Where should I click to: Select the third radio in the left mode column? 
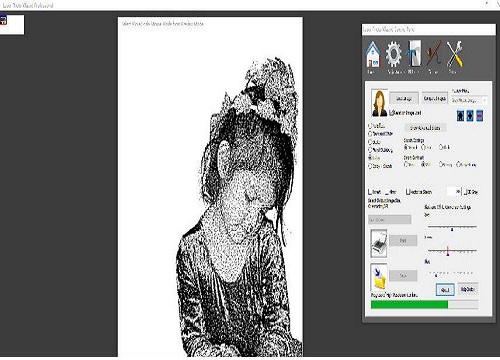click(x=370, y=142)
